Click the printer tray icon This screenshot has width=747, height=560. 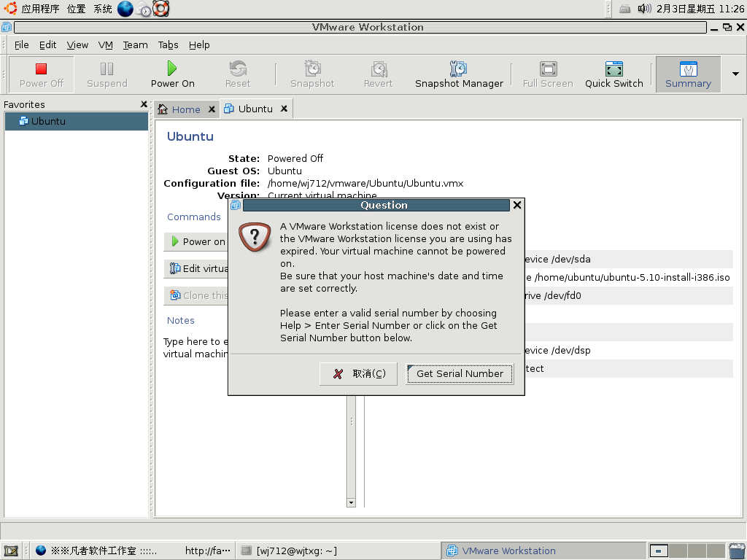tap(624, 9)
